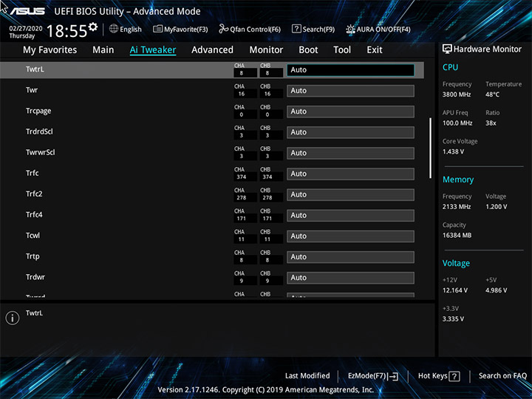Click the Search on FAQ link
Viewport: 532px width, 399px height.
502,375
